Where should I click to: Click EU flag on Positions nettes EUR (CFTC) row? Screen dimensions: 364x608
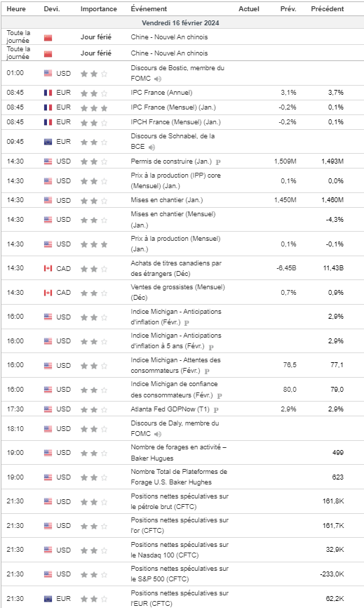(x=48, y=599)
